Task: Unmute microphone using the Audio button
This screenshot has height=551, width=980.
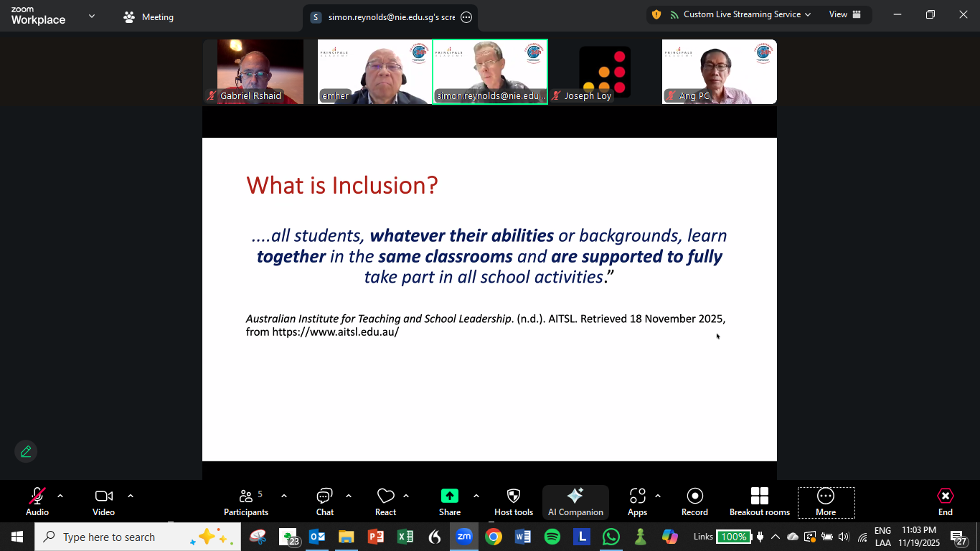Action: coord(37,501)
